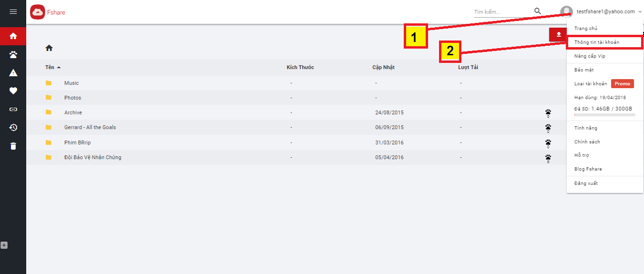Click the link icon in sidebar
The width and height of the screenshot is (644, 274).
13,109
